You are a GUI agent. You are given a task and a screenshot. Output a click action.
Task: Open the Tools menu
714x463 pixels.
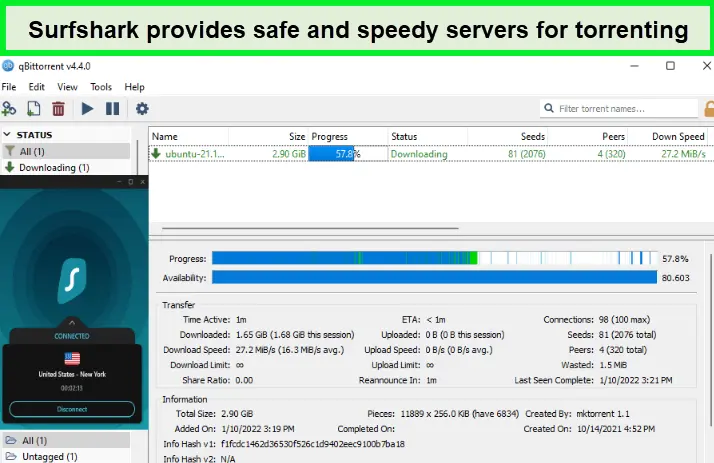(x=101, y=86)
